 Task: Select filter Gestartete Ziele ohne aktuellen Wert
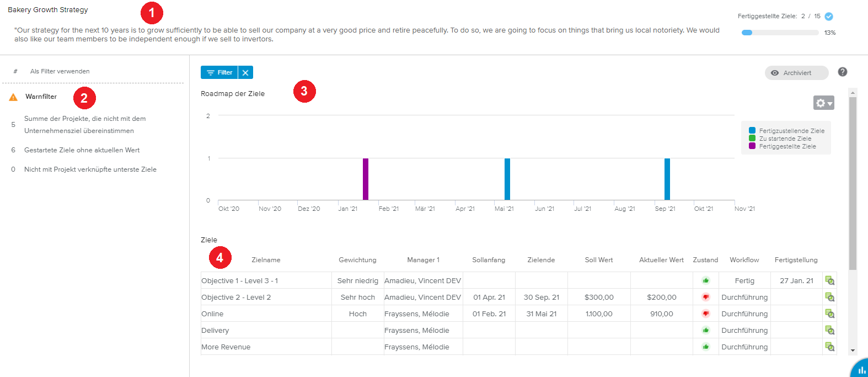(x=82, y=150)
